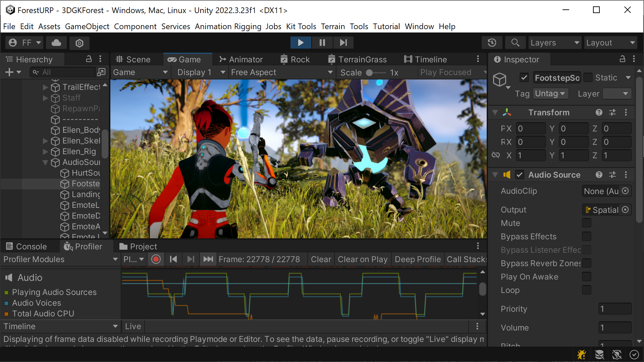The height and width of the screenshot is (362, 644).
Task: Click the Step frame button
Action: [343, 43]
